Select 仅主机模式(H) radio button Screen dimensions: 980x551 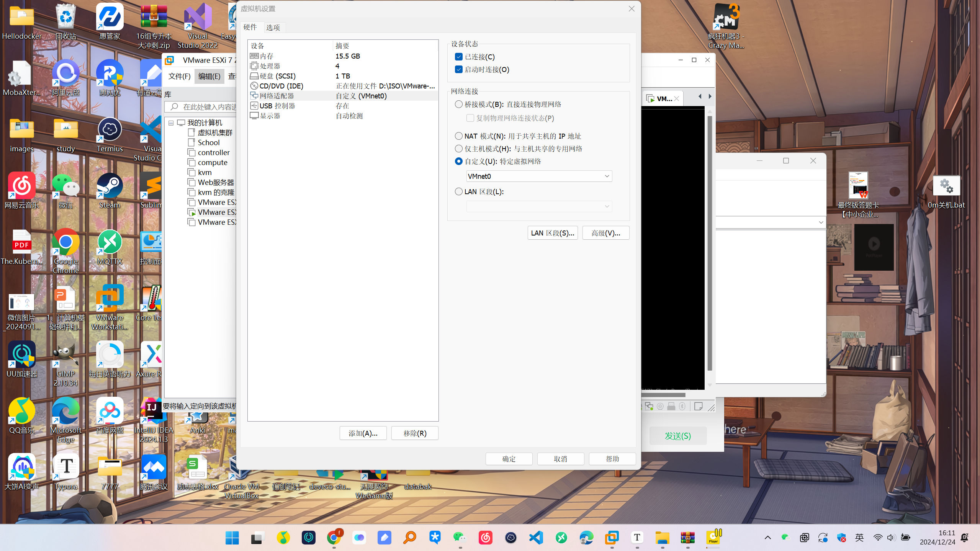coord(458,149)
